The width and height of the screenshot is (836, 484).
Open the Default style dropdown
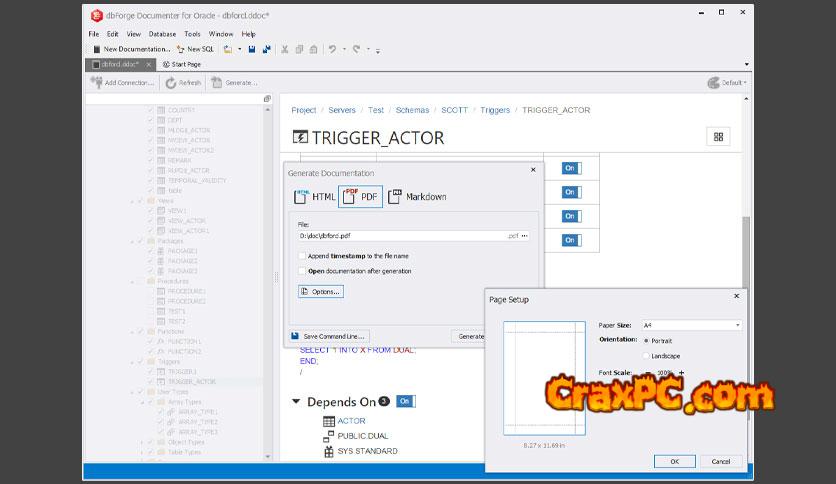click(727, 83)
